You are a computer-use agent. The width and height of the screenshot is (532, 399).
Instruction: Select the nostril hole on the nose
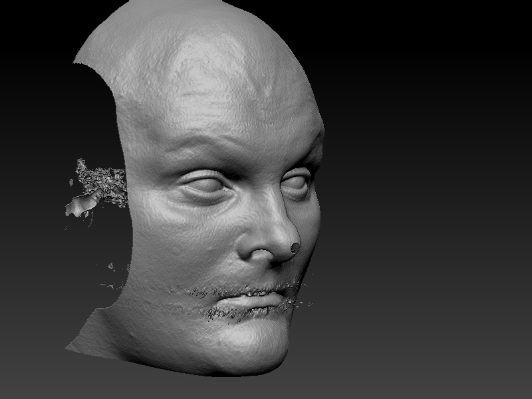point(295,247)
